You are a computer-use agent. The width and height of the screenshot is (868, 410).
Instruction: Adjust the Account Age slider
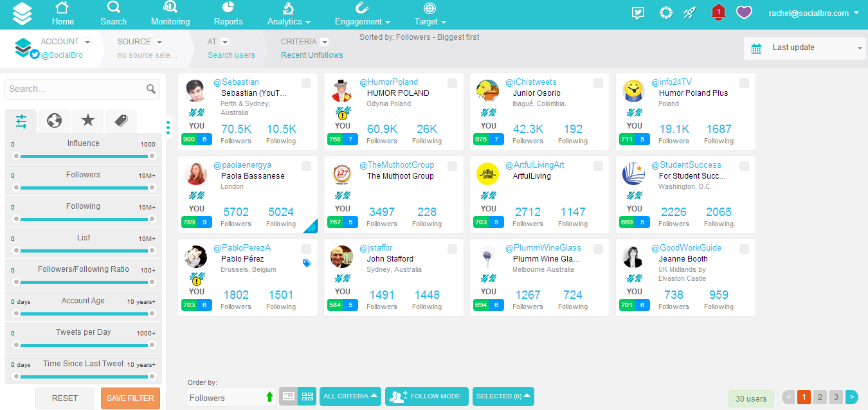tap(84, 314)
